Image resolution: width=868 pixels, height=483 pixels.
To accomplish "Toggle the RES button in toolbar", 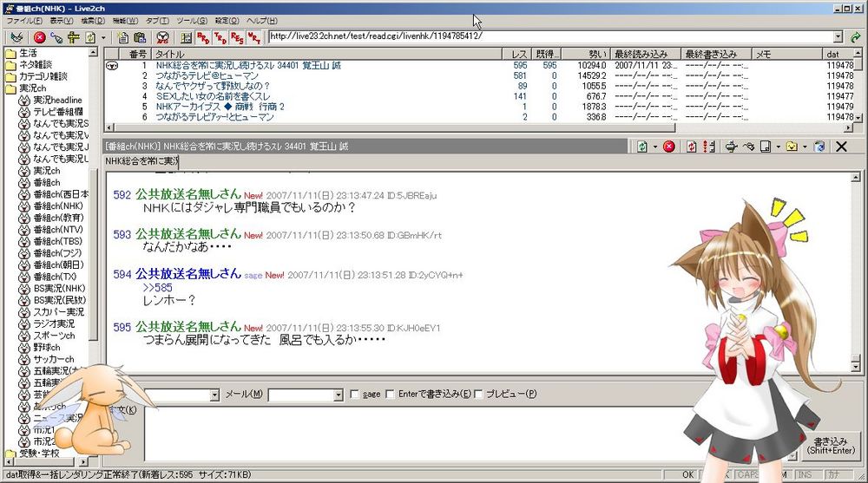I will (x=237, y=37).
